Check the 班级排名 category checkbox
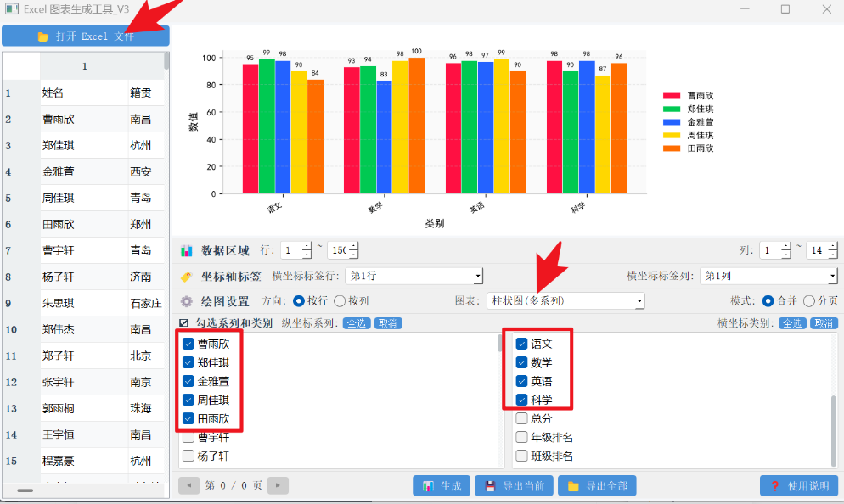The width and height of the screenshot is (844, 504). (x=521, y=456)
